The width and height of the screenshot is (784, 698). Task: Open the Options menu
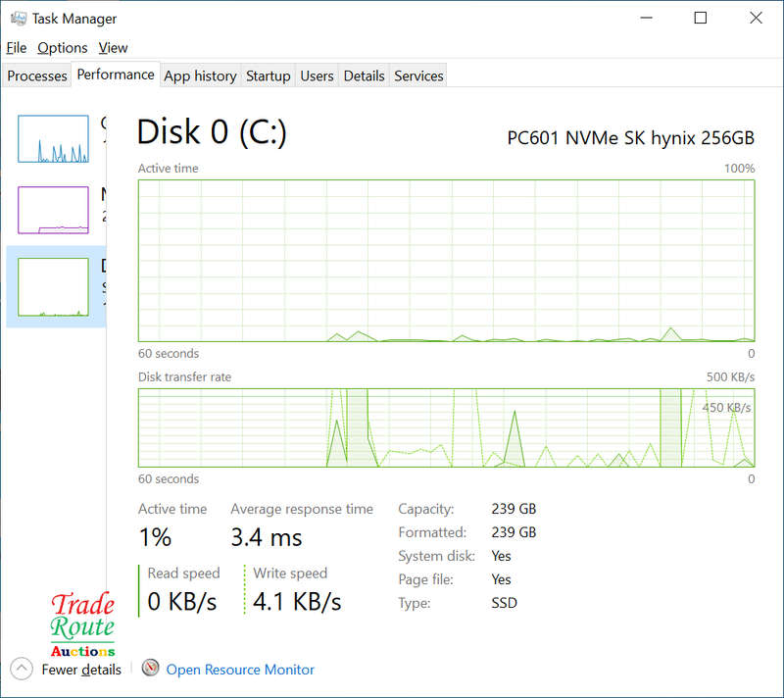(63, 47)
